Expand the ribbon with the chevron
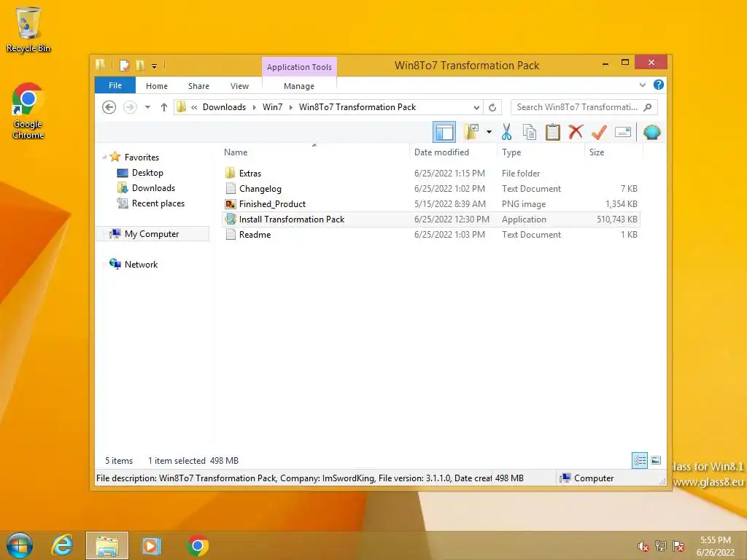Screen dimensions: 747x560 tap(643, 85)
